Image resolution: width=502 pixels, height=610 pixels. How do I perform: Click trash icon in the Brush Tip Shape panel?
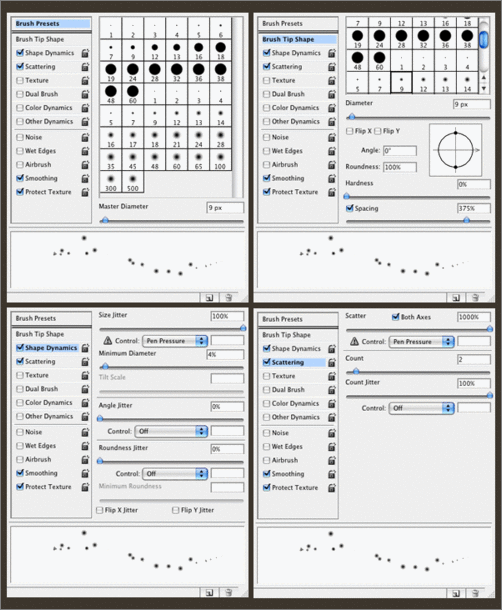click(475, 298)
